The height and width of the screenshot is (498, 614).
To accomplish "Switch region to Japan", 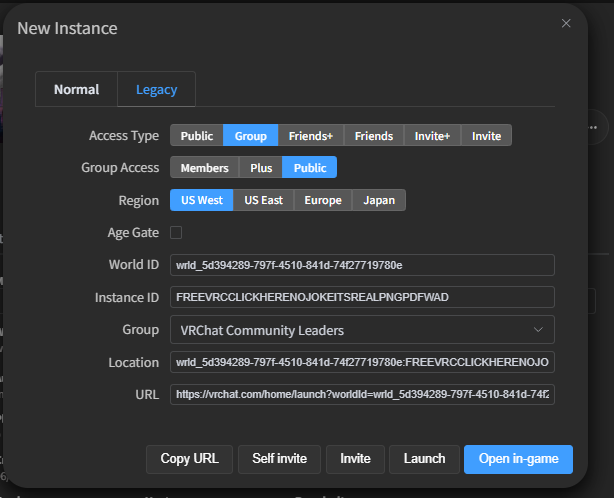I will 378,200.
